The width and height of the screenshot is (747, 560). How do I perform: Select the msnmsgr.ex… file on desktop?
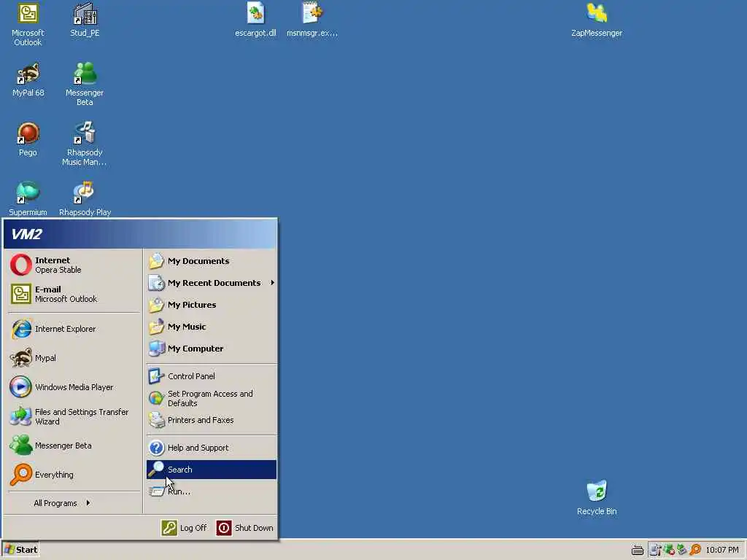tap(312, 20)
